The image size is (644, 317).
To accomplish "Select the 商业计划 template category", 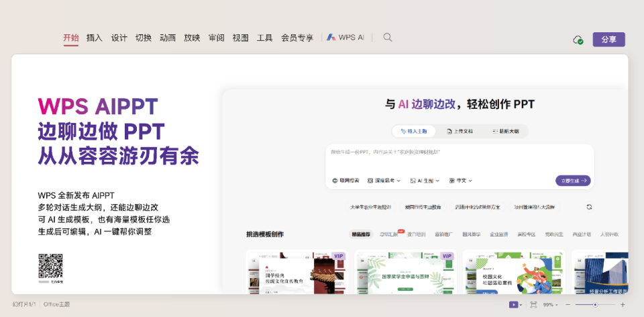I will (x=582, y=234).
